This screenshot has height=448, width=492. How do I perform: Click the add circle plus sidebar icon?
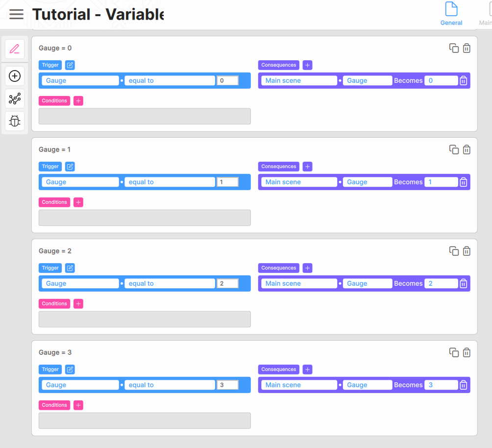[x=15, y=76]
